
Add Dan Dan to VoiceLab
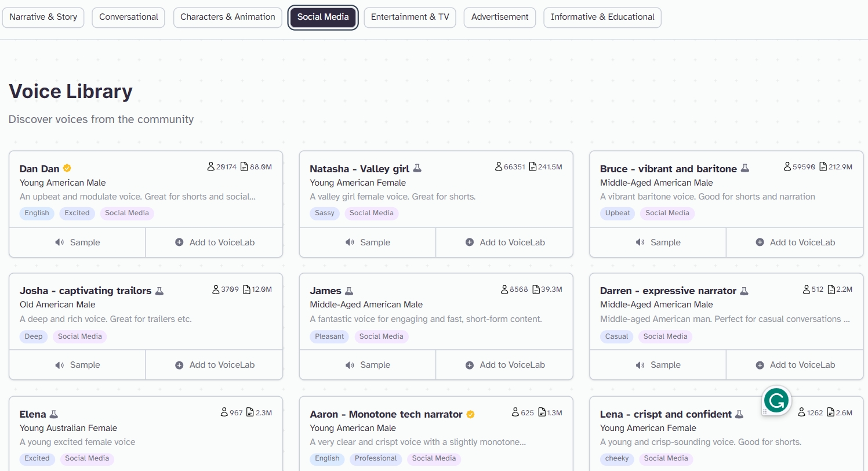215,242
